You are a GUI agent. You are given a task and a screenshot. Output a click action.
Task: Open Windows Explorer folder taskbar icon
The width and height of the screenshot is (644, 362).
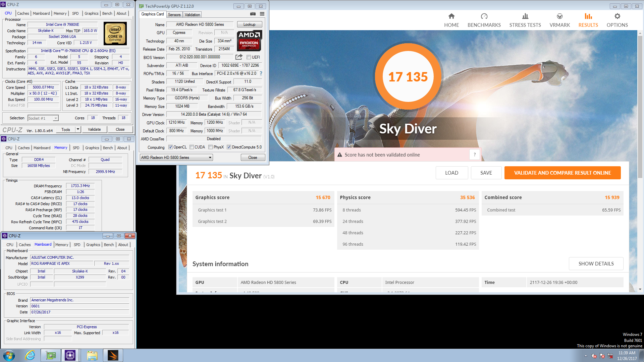92,355
